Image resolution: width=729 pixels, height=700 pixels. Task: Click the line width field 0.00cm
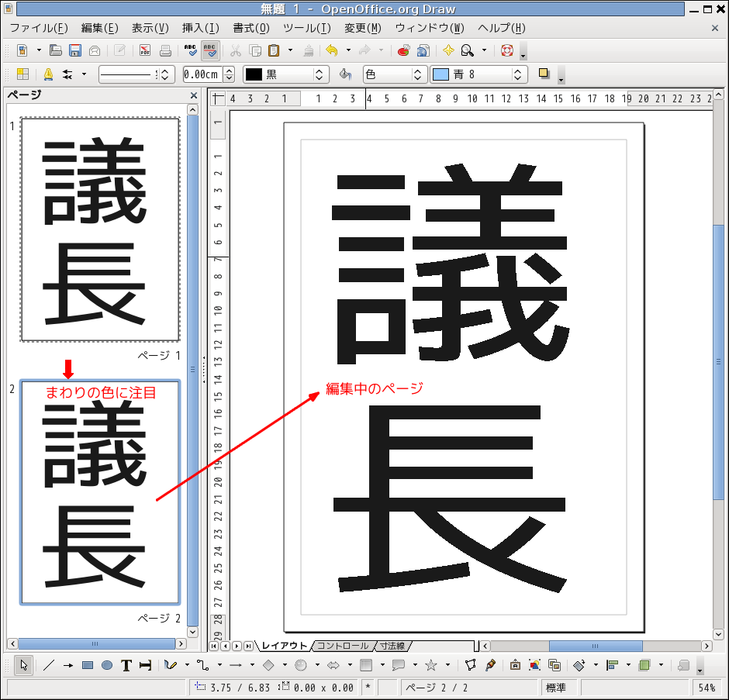pyautogui.click(x=202, y=74)
